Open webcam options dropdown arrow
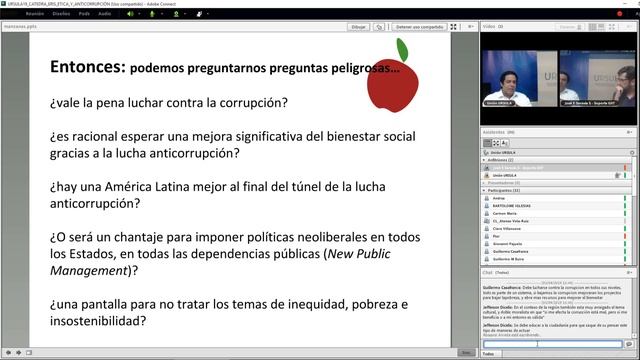Viewport: 640px width, 360px height. (185, 14)
